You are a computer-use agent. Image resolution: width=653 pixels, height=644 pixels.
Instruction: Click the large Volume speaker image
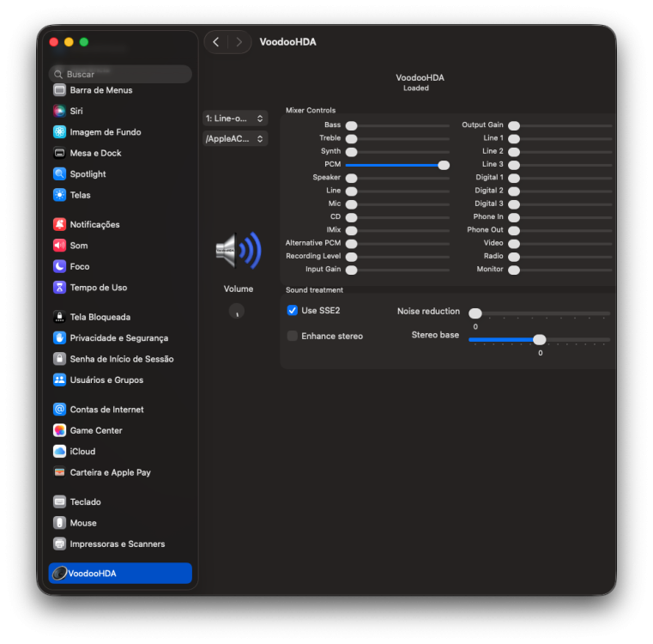click(x=239, y=251)
